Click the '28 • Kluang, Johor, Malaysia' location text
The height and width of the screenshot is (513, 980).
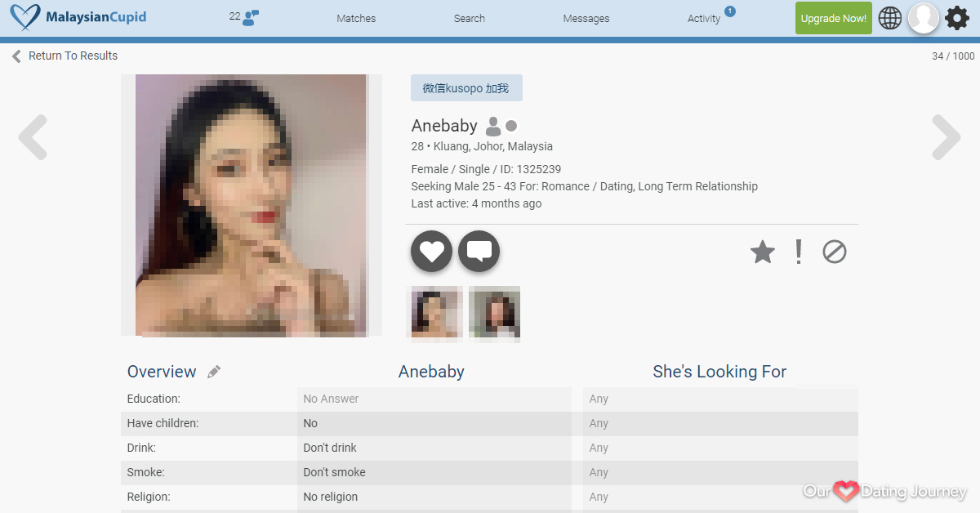pyautogui.click(x=482, y=146)
